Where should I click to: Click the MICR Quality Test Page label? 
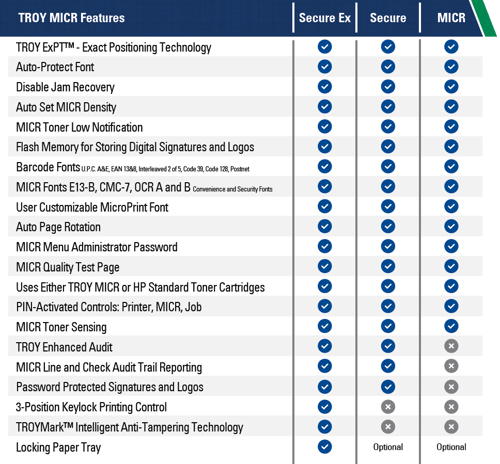pos(68,267)
